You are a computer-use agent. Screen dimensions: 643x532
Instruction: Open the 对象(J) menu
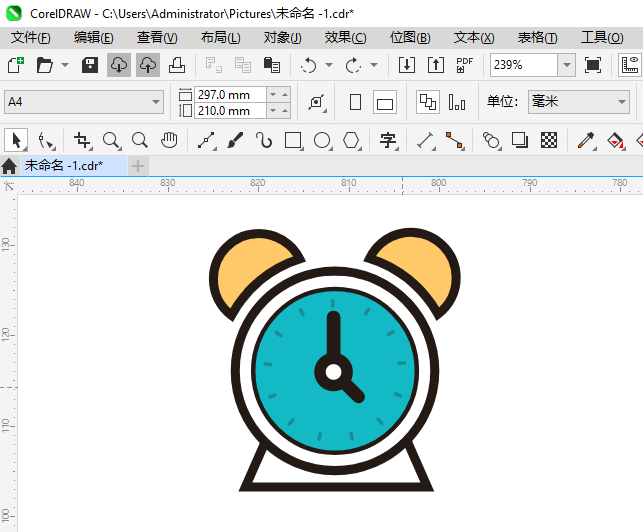tap(283, 38)
